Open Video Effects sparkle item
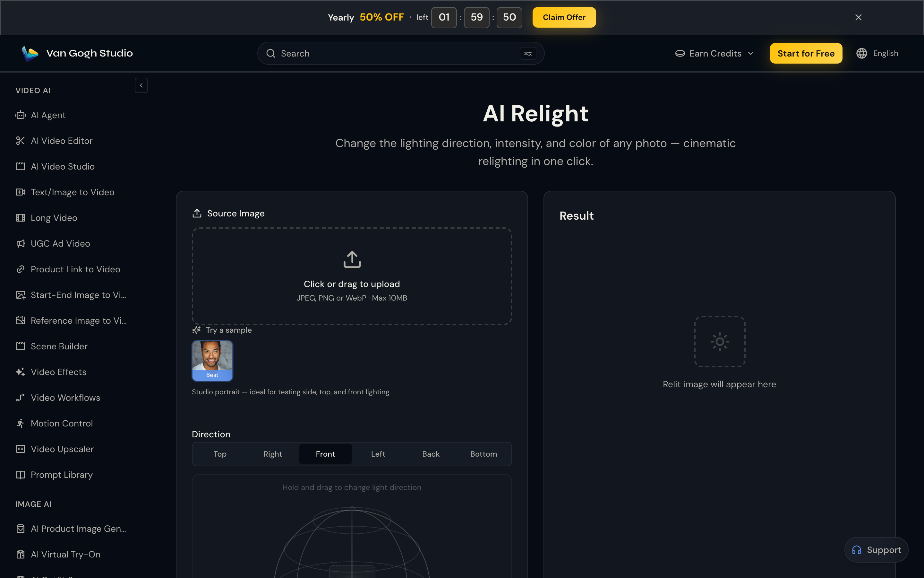Screen dimensions: 924x578 [x=51, y=372]
